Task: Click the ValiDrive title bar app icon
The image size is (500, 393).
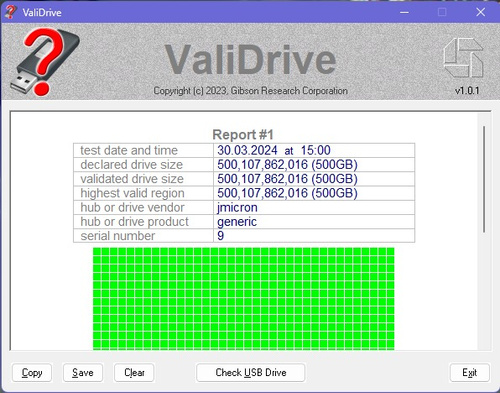Action: coord(10,12)
